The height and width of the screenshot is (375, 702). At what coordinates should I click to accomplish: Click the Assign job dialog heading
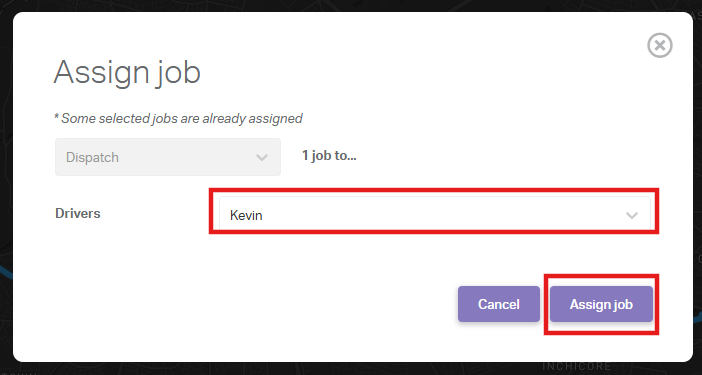click(x=127, y=72)
